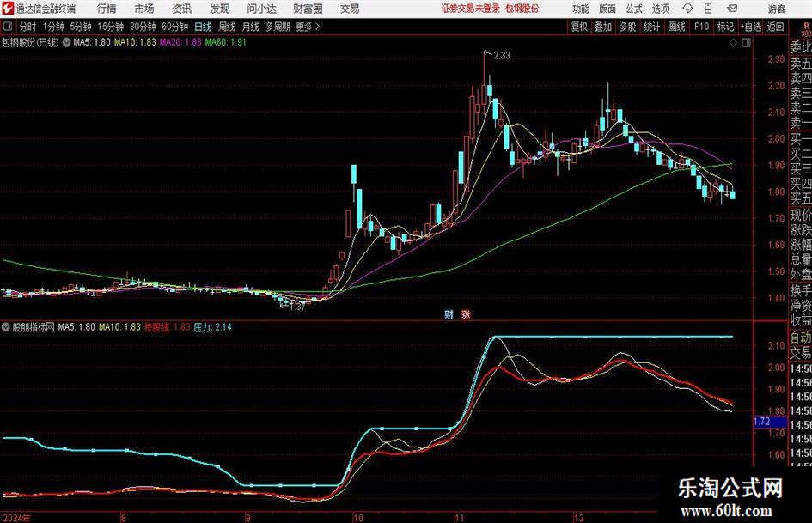Click the 证券交易未登录 login link
The height and width of the screenshot is (523, 812).
tap(471, 9)
